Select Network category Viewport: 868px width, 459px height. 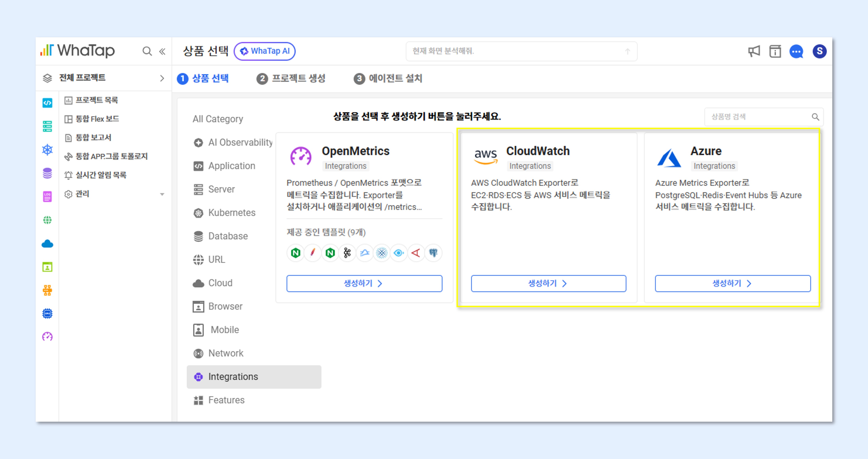[218, 353]
